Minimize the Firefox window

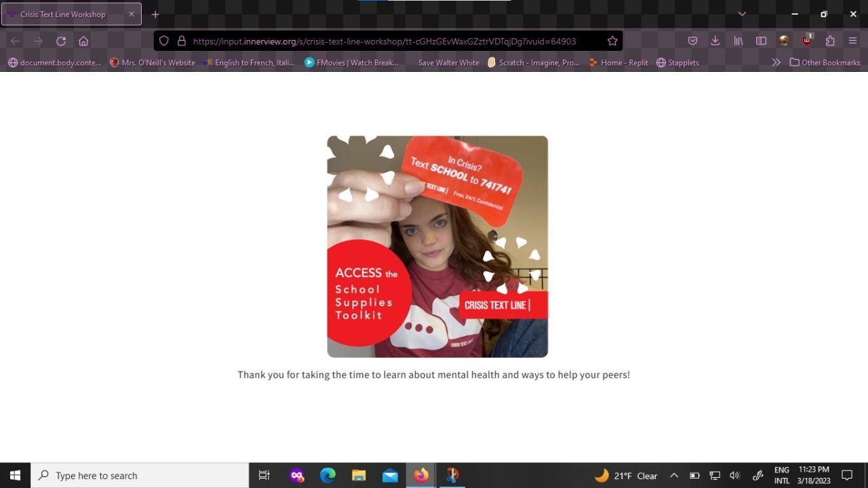point(795,14)
